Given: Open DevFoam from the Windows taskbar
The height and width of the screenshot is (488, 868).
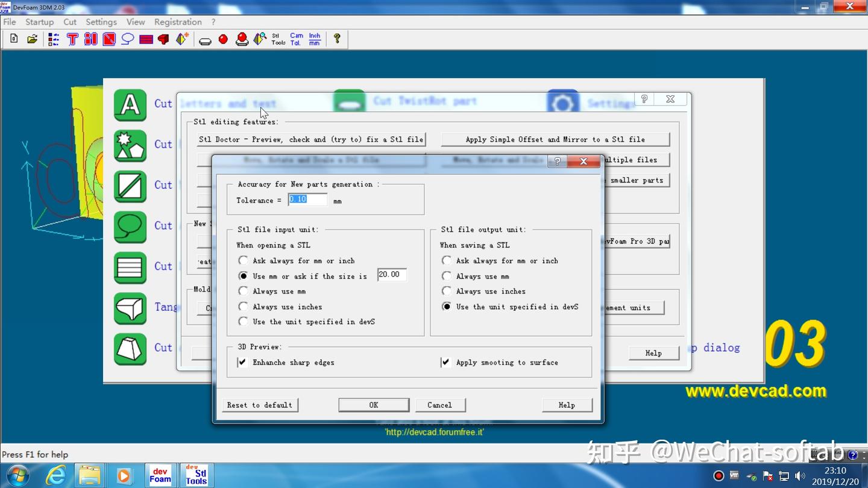Looking at the screenshot, I should pos(160,475).
